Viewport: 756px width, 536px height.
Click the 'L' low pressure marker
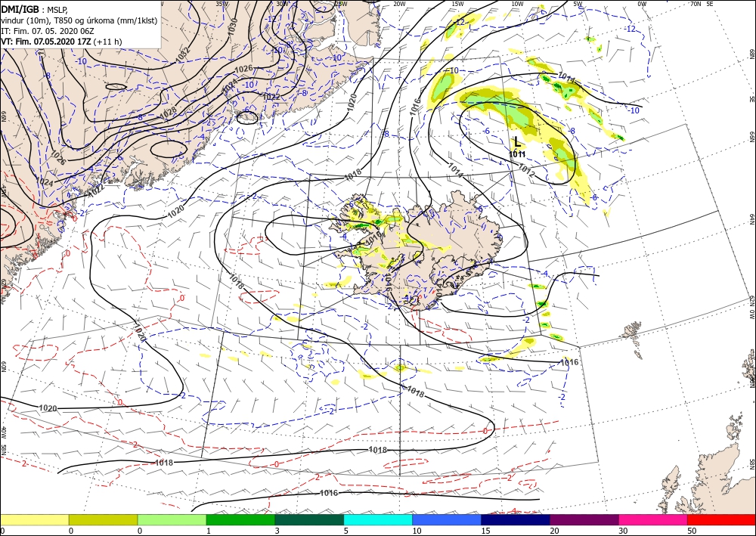pyautogui.click(x=517, y=141)
